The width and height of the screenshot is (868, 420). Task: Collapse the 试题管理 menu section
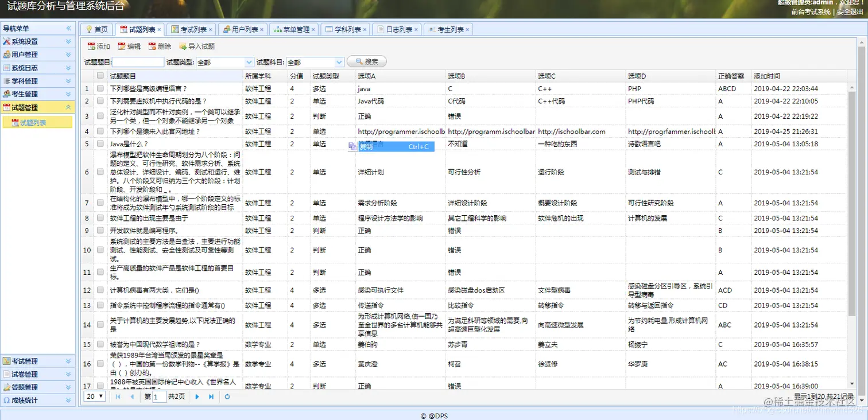pyautogui.click(x=68, y=107)
